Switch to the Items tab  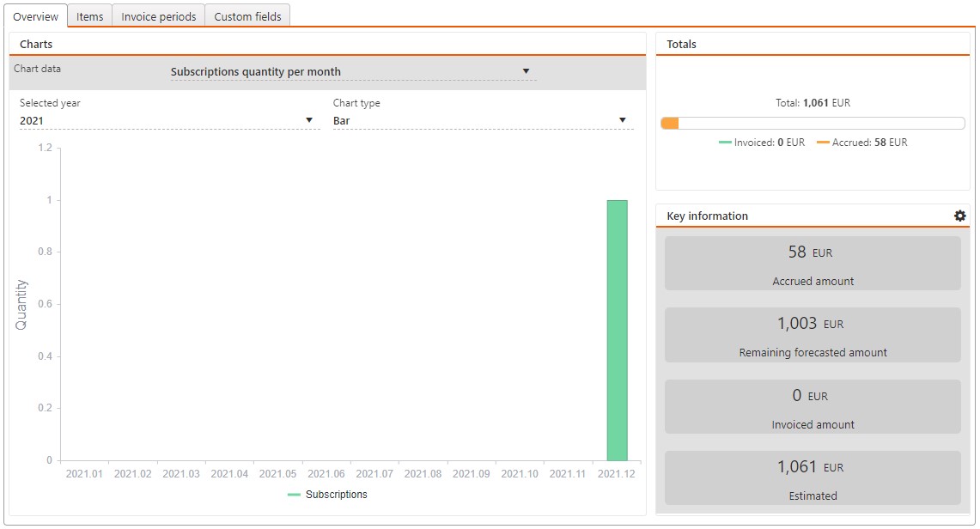[x=89, y=16]
